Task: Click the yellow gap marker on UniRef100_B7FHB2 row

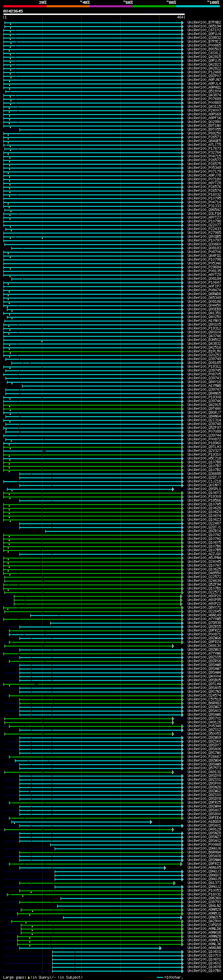Action: pos(11,24)
